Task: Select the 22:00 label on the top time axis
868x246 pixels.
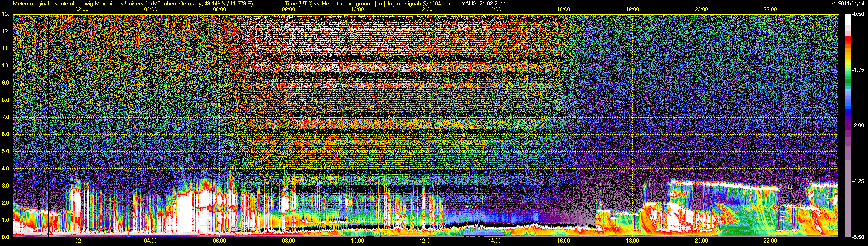Action: tap(770, 10)
